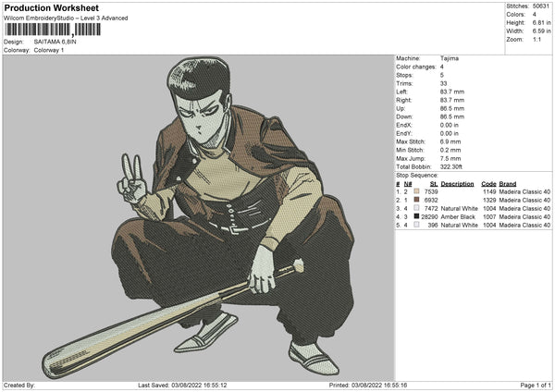Click the Zoom value '1:1'

tap(536, 39)
